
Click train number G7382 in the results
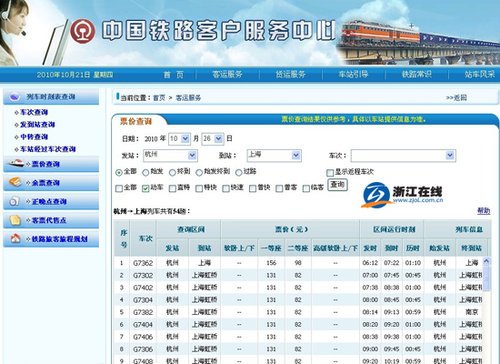coord(143,312)
